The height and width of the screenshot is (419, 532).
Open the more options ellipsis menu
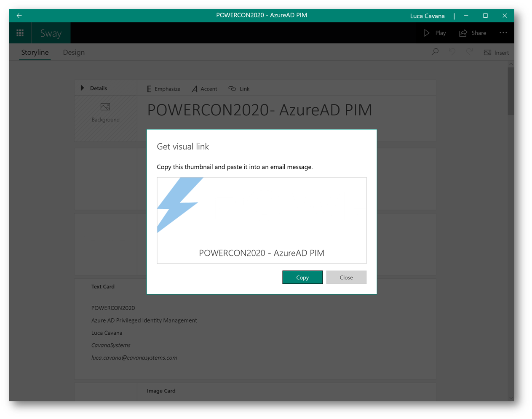pos(503,33)
